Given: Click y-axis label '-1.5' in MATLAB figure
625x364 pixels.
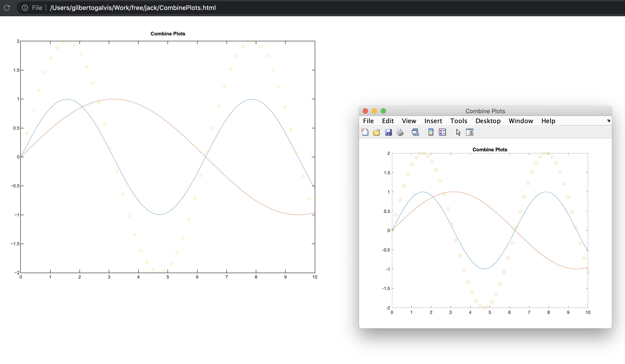Looking at the screenshot, I should [386, 288].
